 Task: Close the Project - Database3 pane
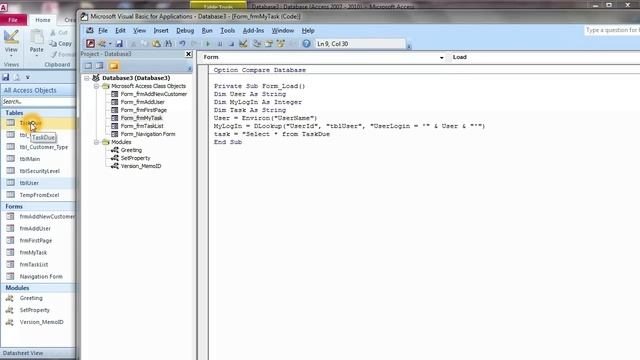[x=188, y=54]
